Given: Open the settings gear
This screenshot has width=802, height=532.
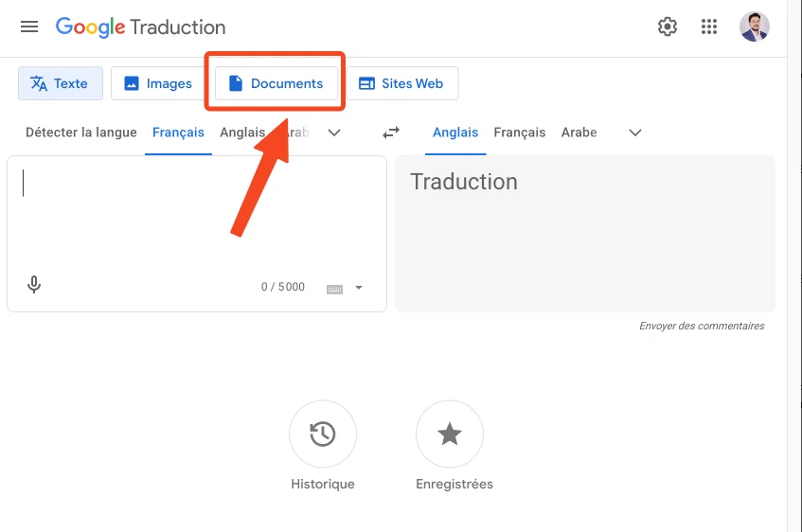Looking at the screenshot, I should [x=667, y=27].
